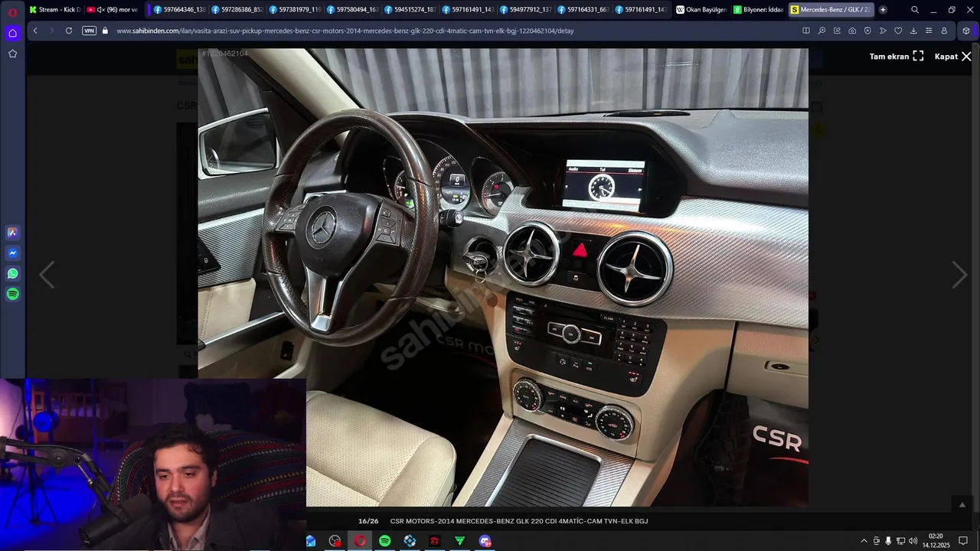
Task: Open the send arrow flow icon
Action: (x=883, y=31)
